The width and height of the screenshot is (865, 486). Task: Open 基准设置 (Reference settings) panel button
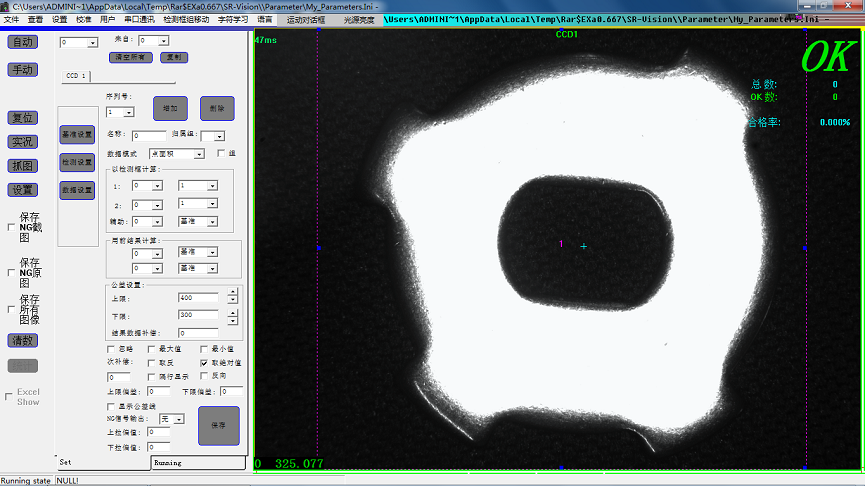click(77, 134)
